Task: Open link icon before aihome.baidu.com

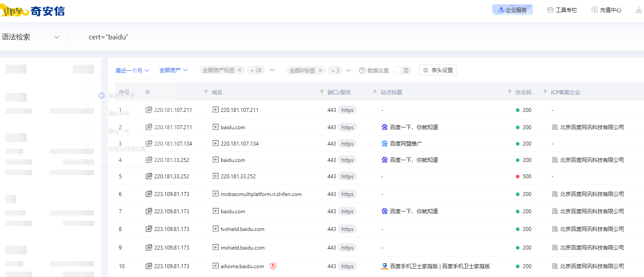Action: (215, 266)
